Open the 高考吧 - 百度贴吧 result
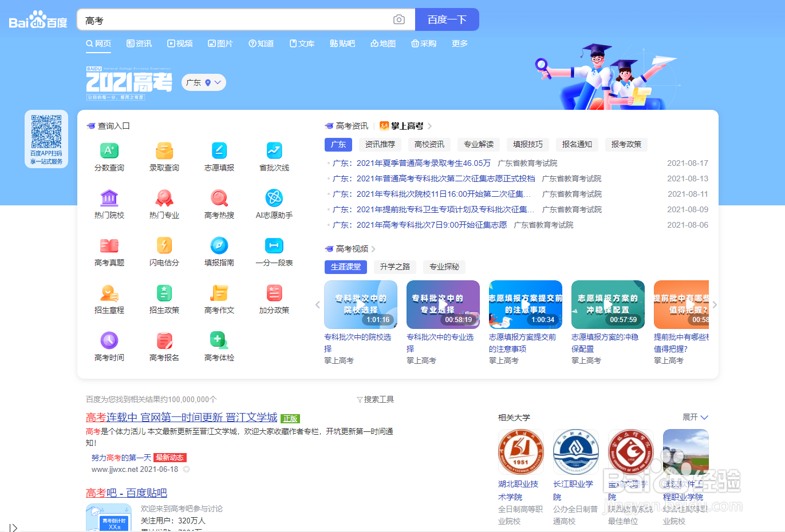The image size is (785, 532). tap(127, 493)
